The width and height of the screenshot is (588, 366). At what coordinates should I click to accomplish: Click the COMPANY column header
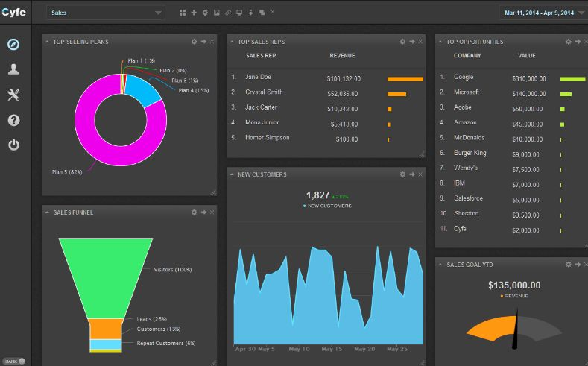(x=467, y=55)
